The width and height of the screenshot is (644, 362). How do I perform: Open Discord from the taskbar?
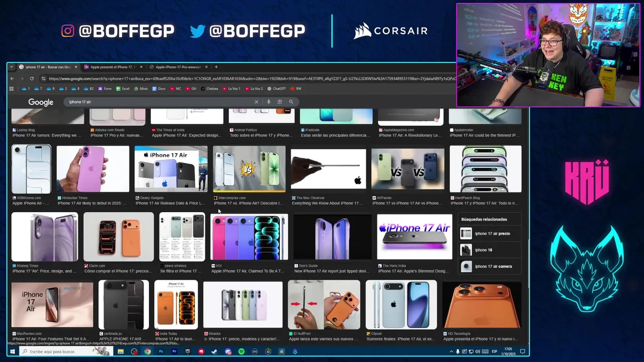coord(228,351)
